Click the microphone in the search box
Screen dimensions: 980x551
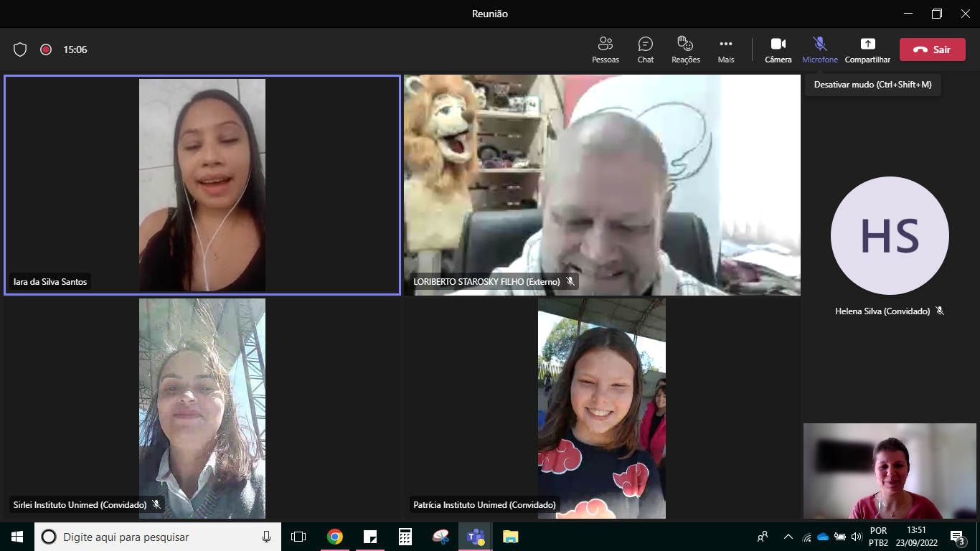(267, 537)
